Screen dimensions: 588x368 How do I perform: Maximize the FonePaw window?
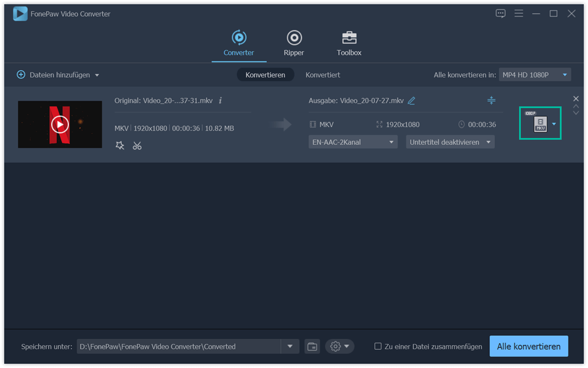pyautogui.click(x=554, y=14)
